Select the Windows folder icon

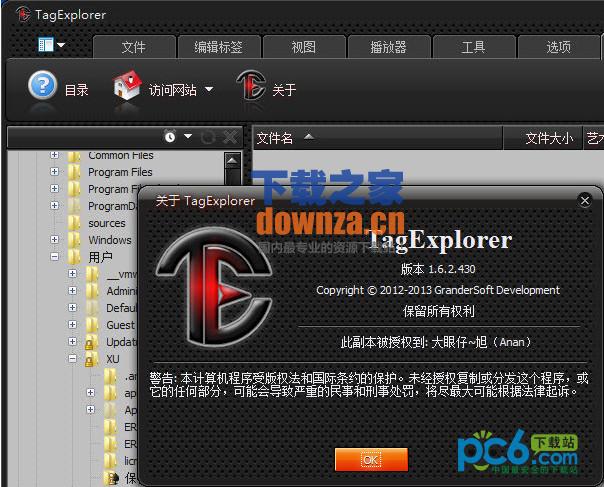74,240
